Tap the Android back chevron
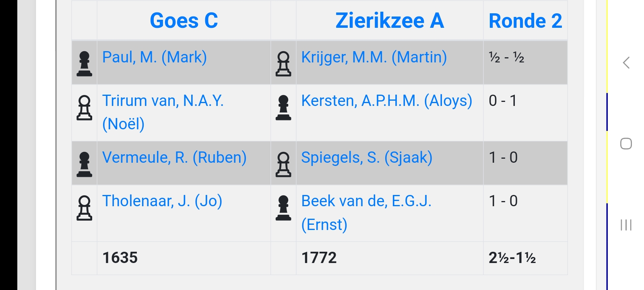The image size is (644, 290). click(x=626, y=62)
